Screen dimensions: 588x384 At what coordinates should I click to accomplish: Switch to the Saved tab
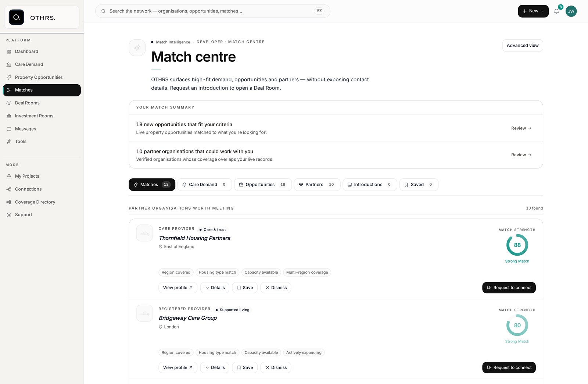[419, 185]
